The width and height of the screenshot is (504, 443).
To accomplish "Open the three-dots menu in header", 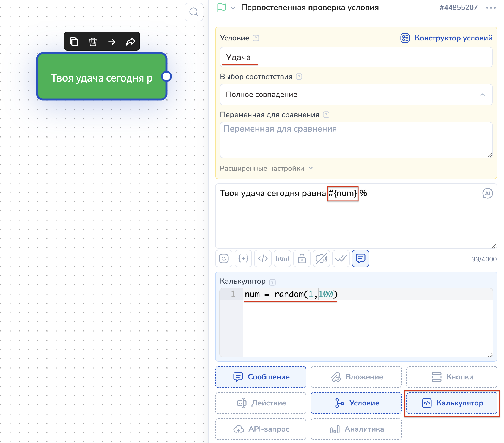I will 491,8.
